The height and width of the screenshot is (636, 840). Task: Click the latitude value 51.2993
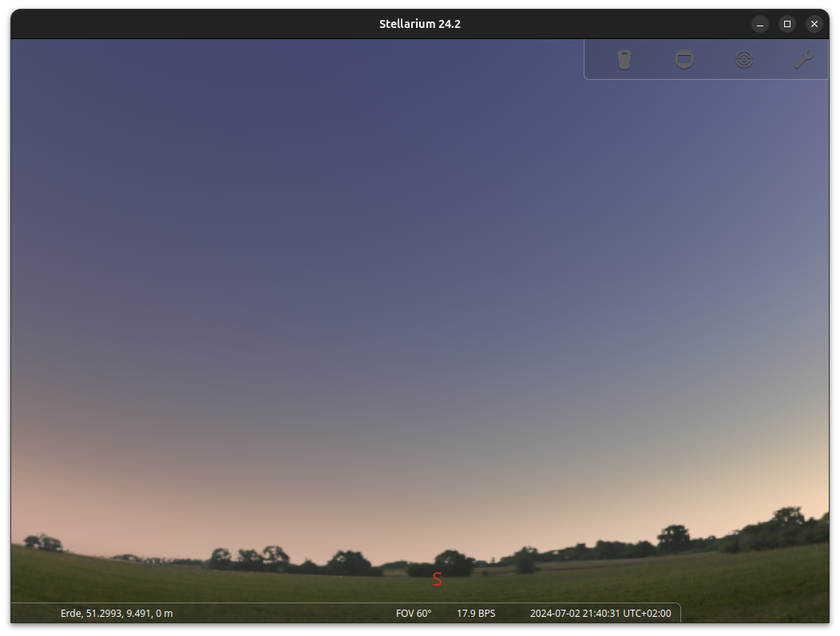[x=104, y=614]
